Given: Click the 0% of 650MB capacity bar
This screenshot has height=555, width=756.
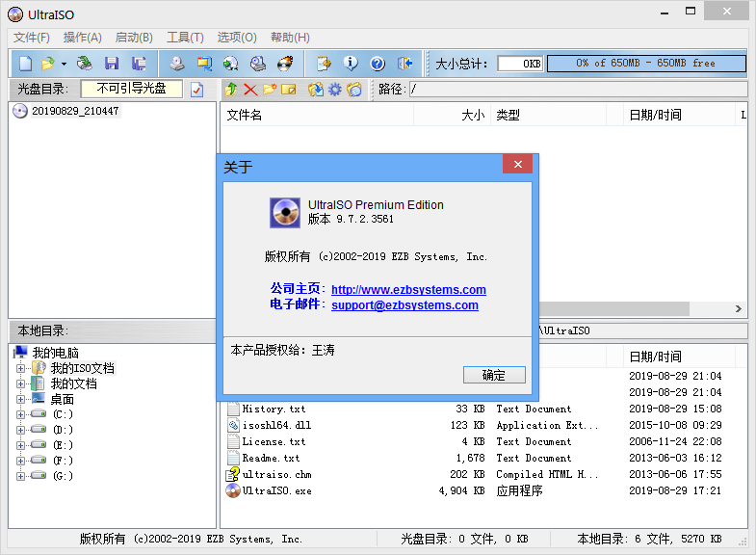Looking at the screenshot, I should [x=646, y=64].
